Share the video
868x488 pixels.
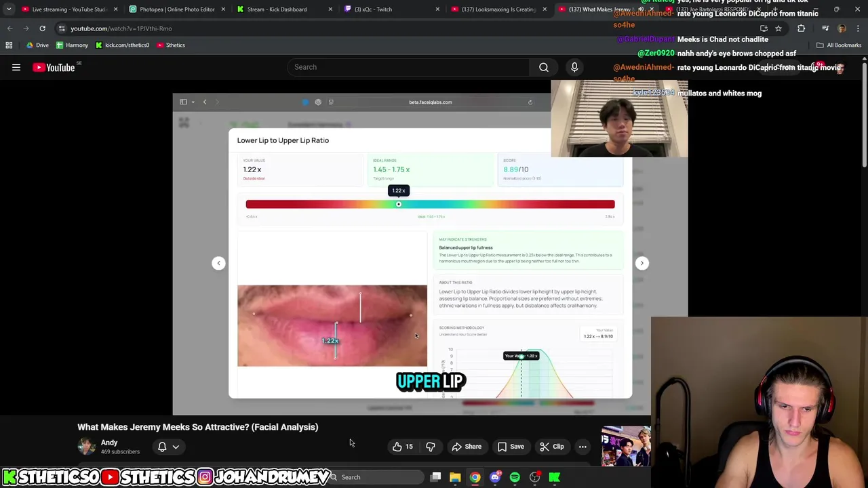(467, 447)
